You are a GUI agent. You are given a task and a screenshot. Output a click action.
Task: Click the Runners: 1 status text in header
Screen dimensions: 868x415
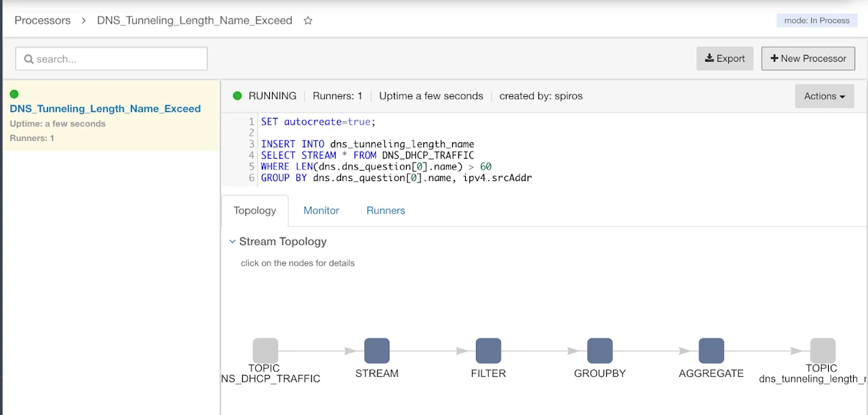[x=338, y=96]
